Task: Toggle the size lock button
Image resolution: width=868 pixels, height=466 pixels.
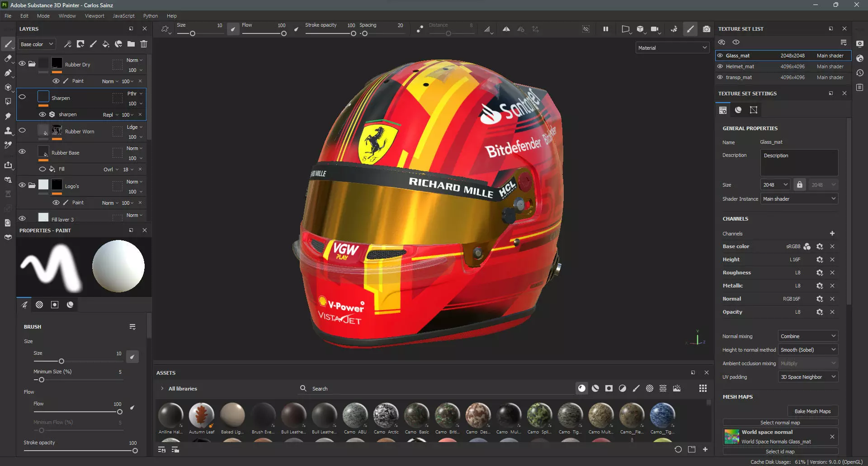Action: pyautogui.click(x=799, y=184)
